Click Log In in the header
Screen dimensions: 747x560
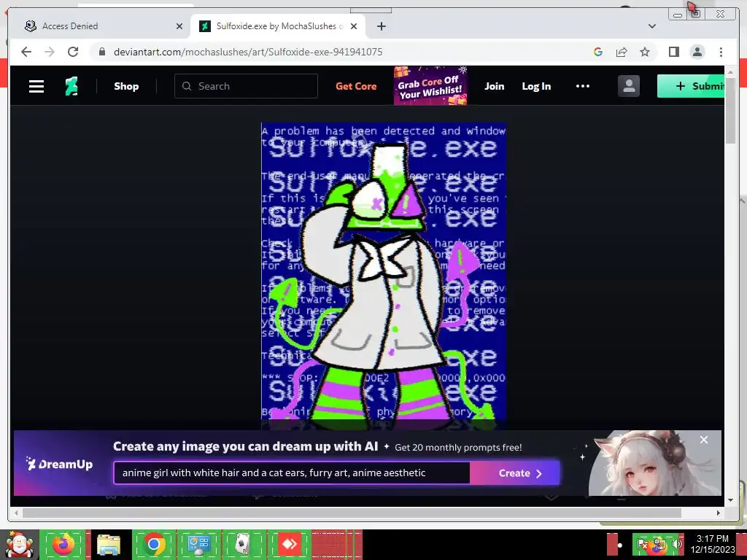point(536,86)
